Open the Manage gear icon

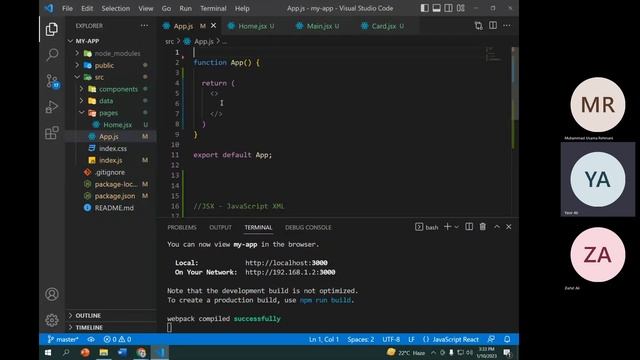(52, 320)
